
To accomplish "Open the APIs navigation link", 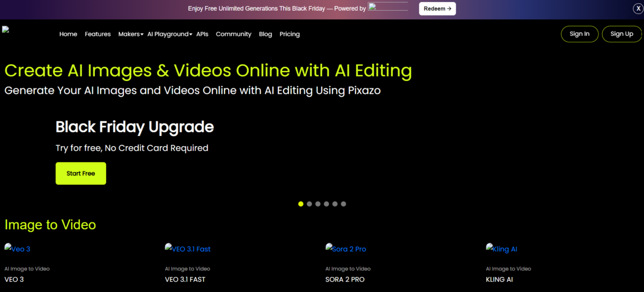I will (202, 34).
